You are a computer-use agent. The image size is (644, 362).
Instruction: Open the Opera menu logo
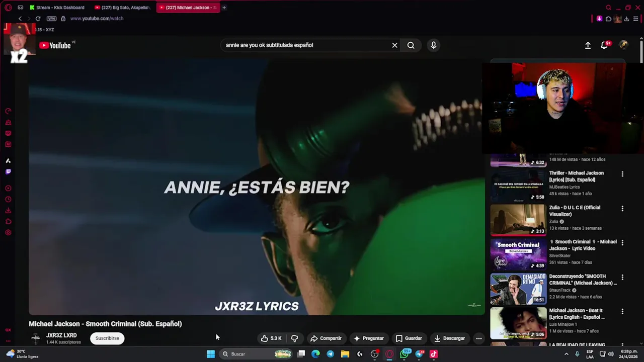point(8,8)
